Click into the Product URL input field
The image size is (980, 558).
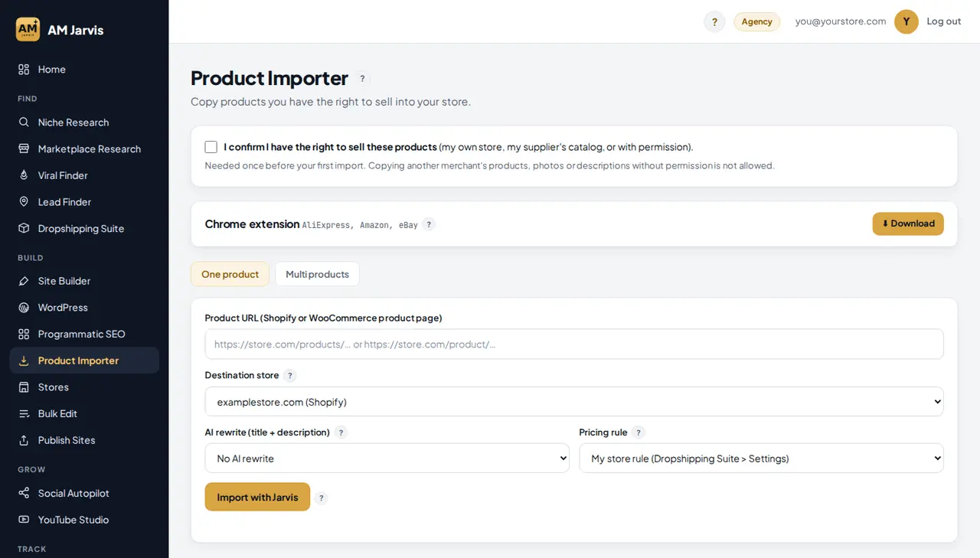click(574, 344)
